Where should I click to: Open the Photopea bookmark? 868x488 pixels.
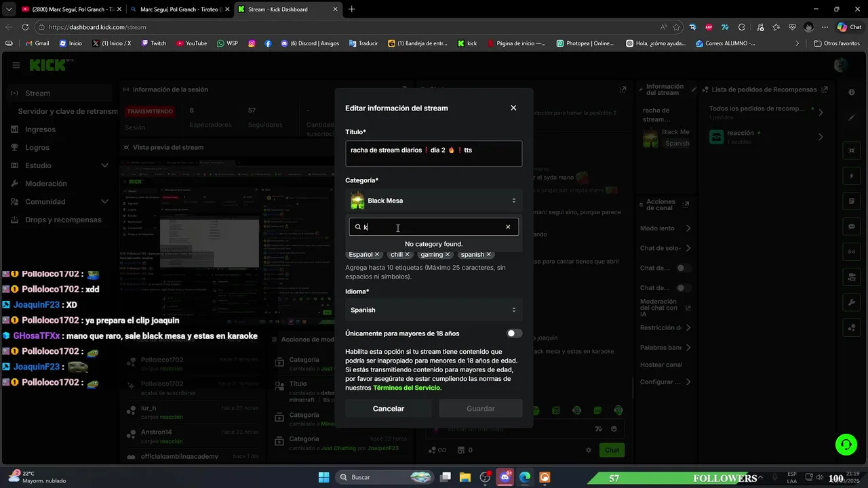(x=585, y=43)
